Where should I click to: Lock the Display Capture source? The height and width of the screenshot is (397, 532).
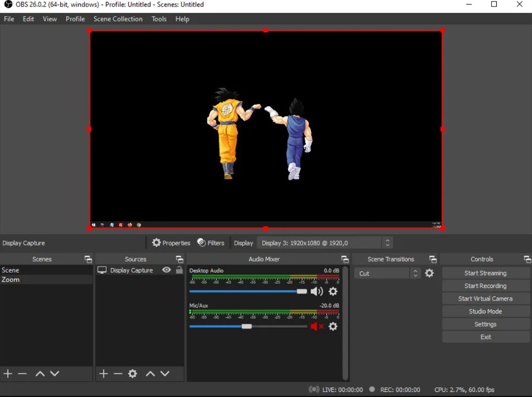pyautogui.click(x=179, y=270)
